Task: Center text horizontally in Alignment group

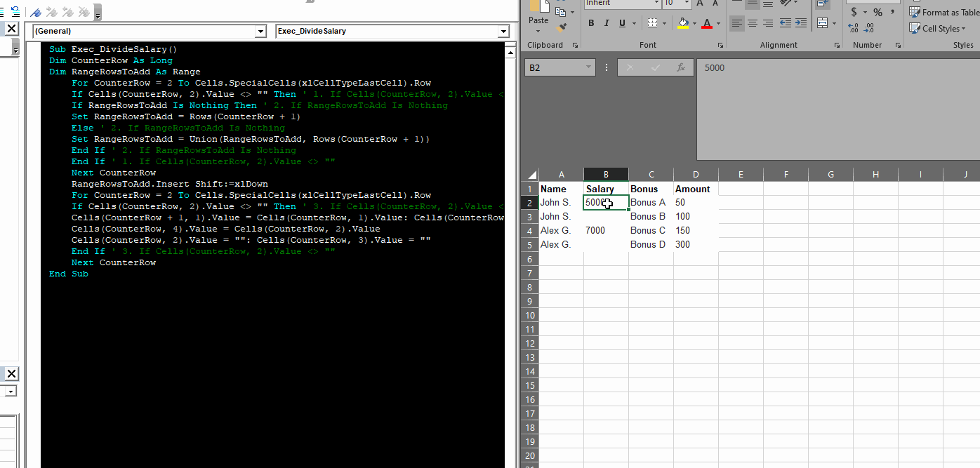Action: point(752,23)
